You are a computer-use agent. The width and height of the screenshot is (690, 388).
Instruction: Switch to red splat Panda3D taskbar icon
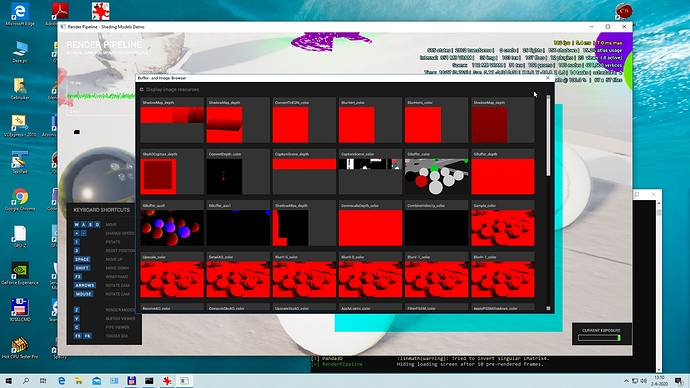tap(167, 381)
